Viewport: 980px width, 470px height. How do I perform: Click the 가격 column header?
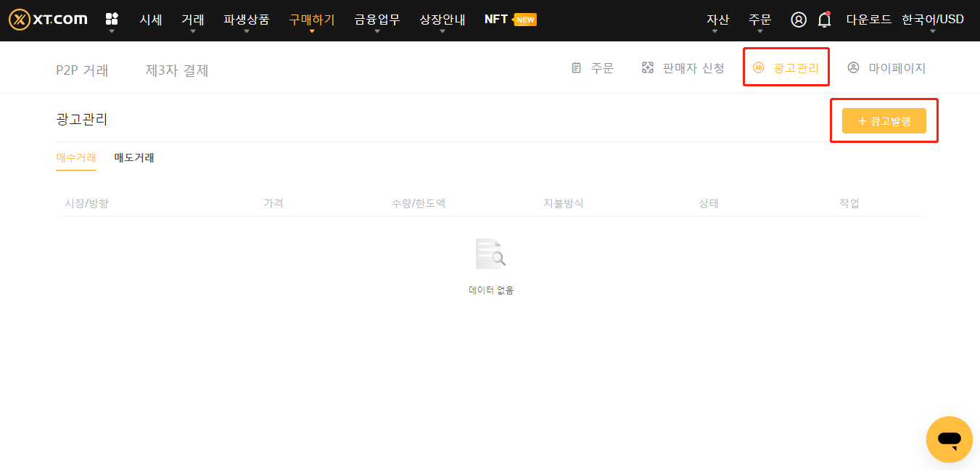(273, 203)
